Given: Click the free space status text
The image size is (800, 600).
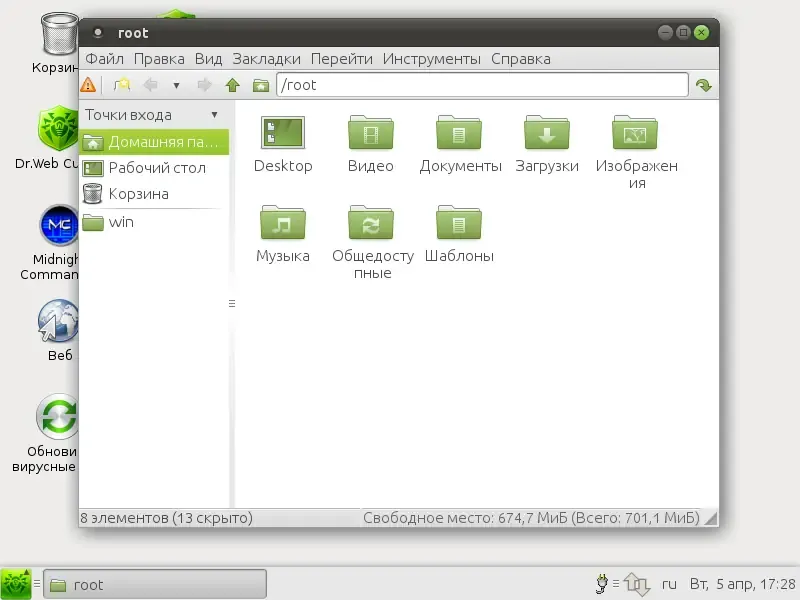Looking at the screenshot, I should click(x=531, y=518).
